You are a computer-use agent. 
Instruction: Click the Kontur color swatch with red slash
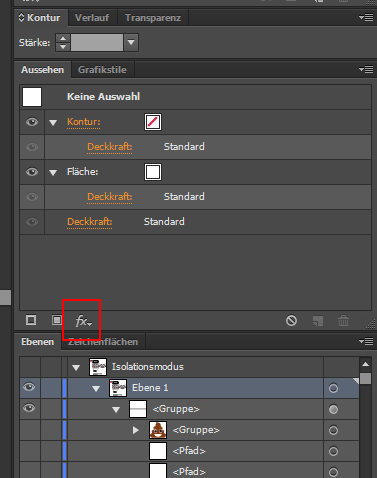pyautogui.click(x=153, y=122)
